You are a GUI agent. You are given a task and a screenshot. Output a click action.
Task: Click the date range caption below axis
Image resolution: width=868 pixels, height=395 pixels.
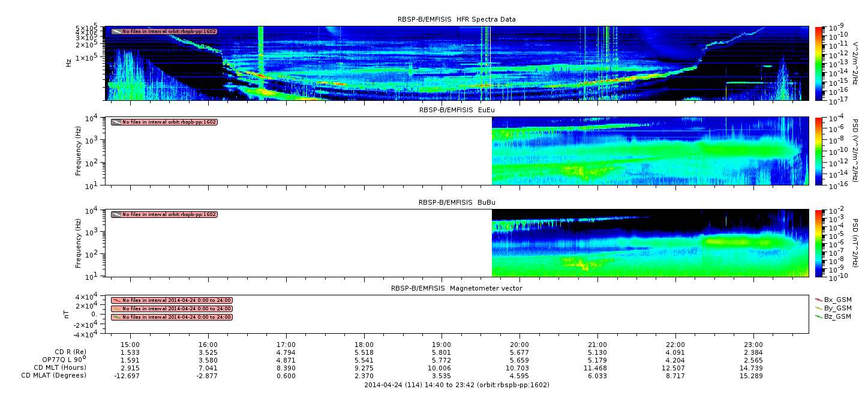pos(456,385)
